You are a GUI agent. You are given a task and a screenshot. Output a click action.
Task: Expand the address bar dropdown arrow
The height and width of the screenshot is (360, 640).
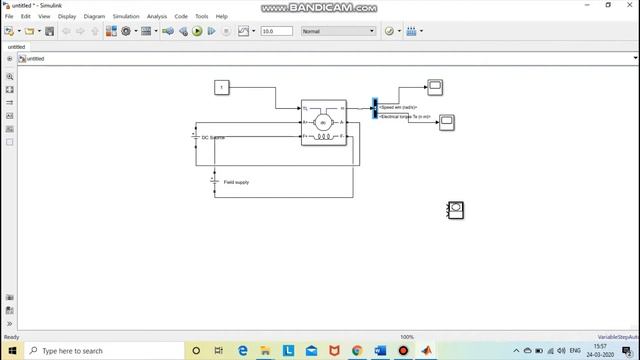click(x=636, y=58)
